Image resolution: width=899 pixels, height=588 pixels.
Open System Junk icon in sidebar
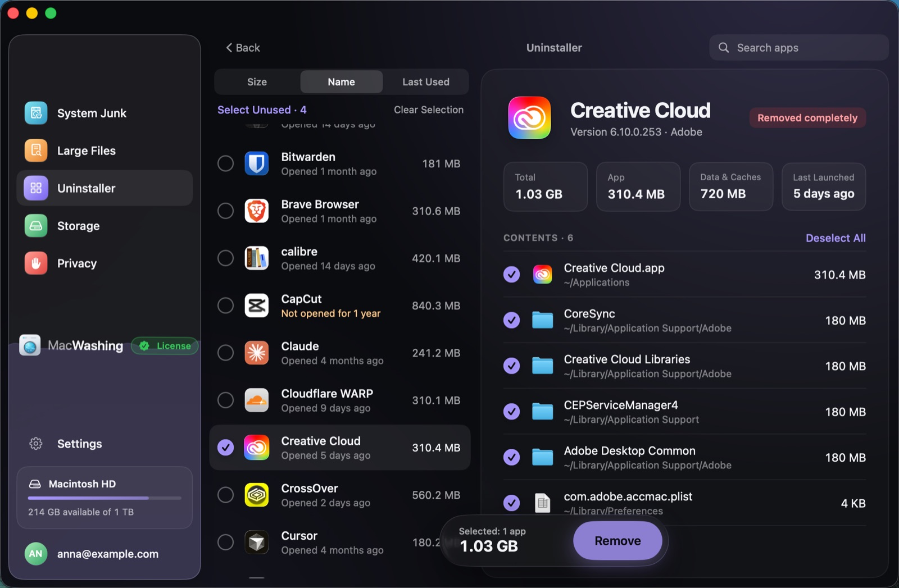pyautogui.click(x=36, y=113)
